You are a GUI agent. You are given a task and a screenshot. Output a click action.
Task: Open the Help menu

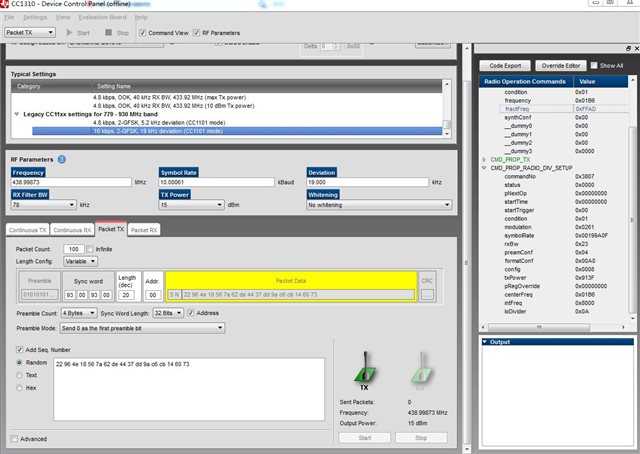click(x=141, y=17)
